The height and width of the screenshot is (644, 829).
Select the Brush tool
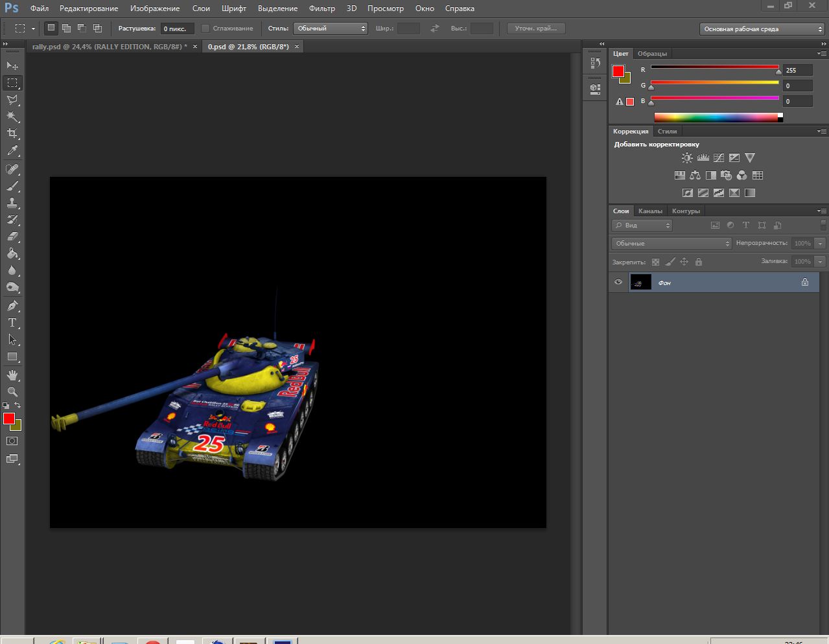tap(12, 186)
